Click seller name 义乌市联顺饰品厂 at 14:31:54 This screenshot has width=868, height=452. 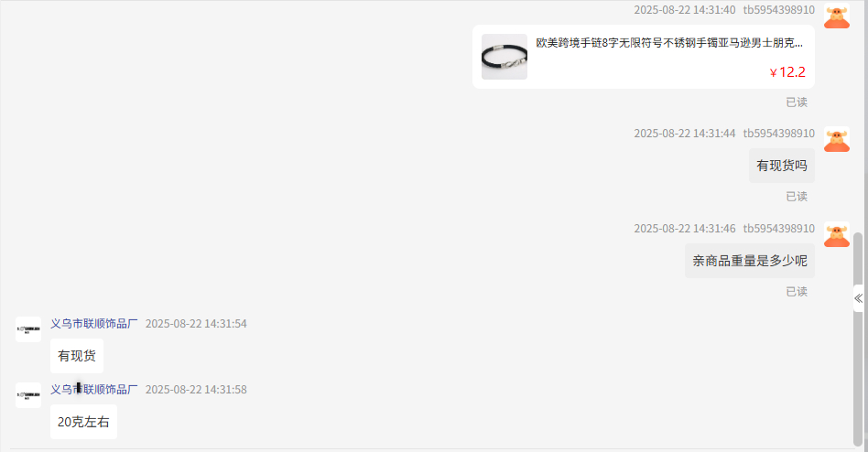93,324
